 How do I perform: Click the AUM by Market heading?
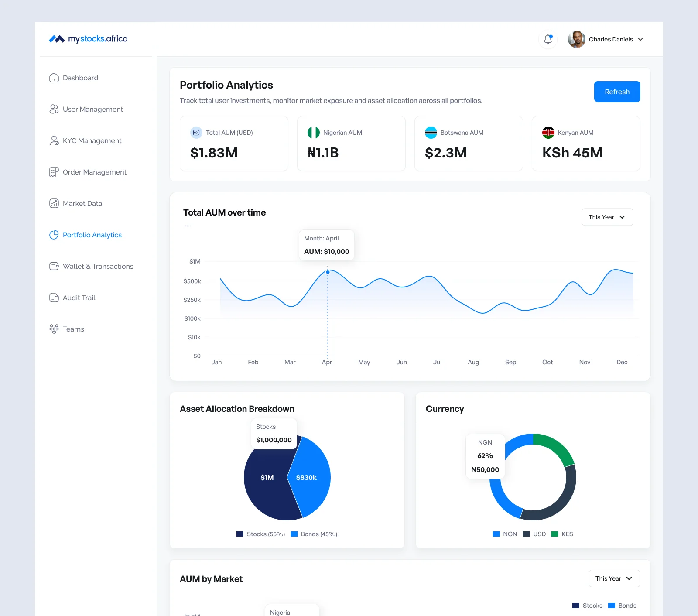pyautogui.click(x=211, y=579)
